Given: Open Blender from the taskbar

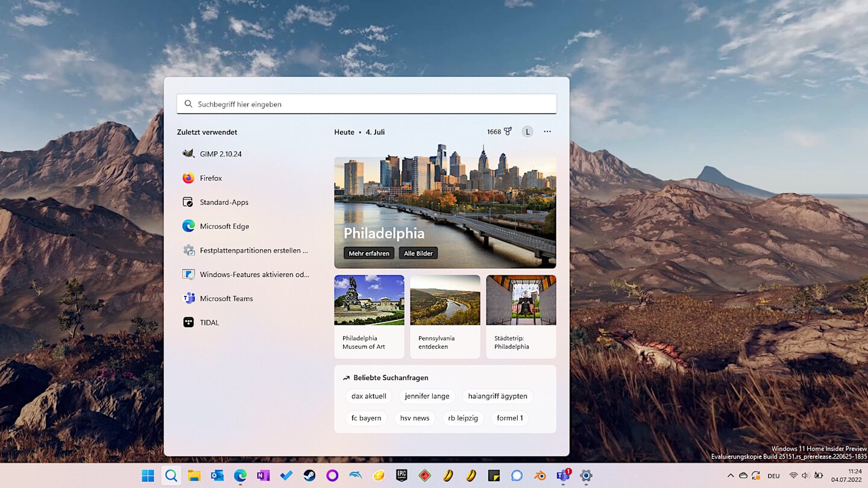Looking at the screenshot, I should [x=540, y=476].
